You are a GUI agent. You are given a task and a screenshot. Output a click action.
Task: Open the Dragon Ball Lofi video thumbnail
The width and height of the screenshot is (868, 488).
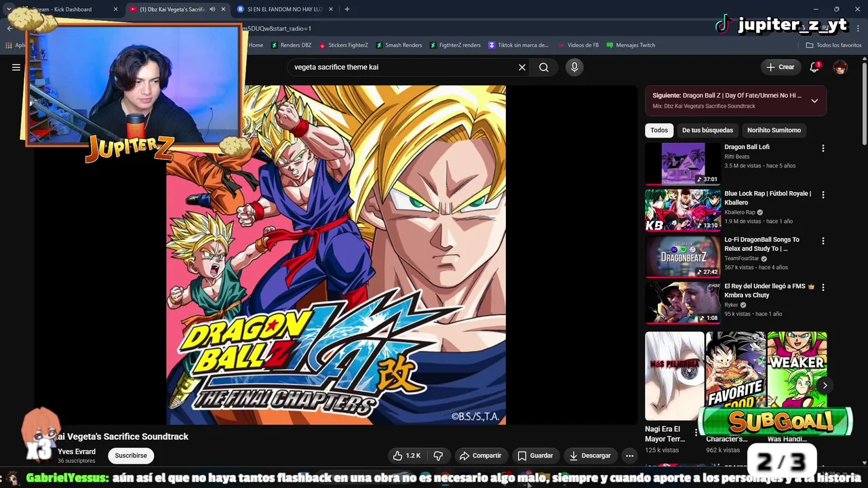(683, 163)
